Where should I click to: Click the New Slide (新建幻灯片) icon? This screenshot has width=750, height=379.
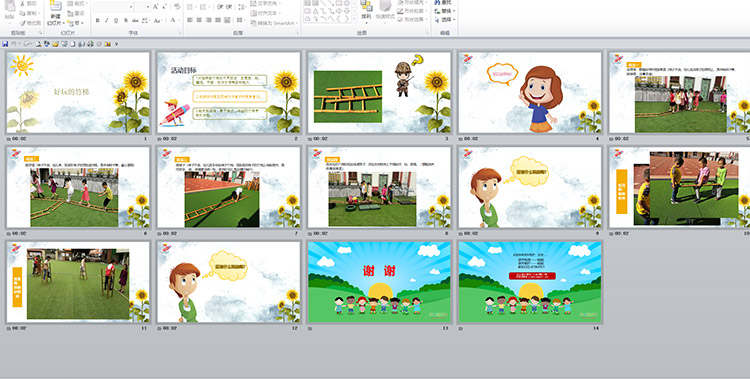pos(55,6)
